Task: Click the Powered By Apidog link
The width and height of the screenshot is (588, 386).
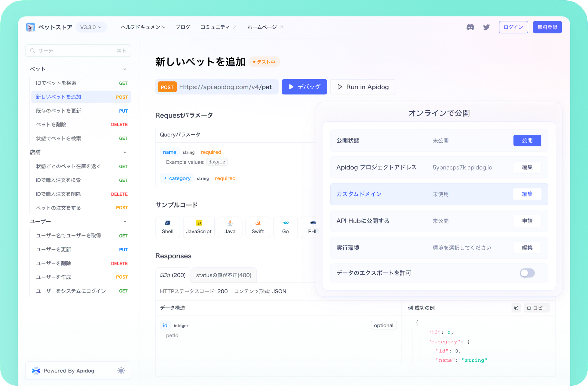Action: (69, 371)
